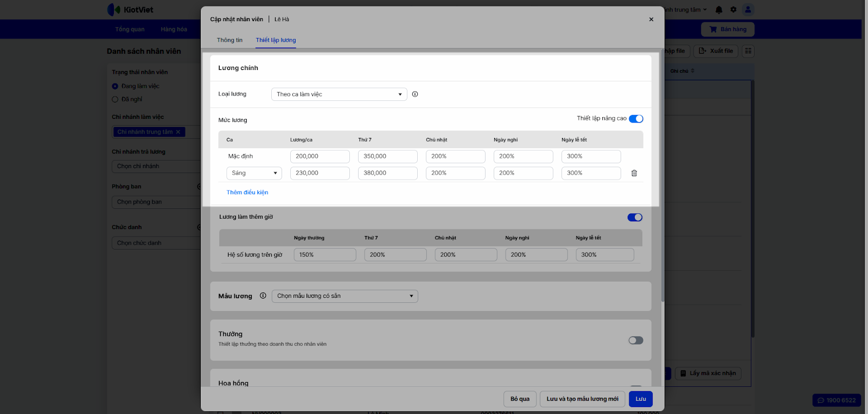Enable the Thưởng toggle
The image size is (868, 414).
click(x=635, y=341)
